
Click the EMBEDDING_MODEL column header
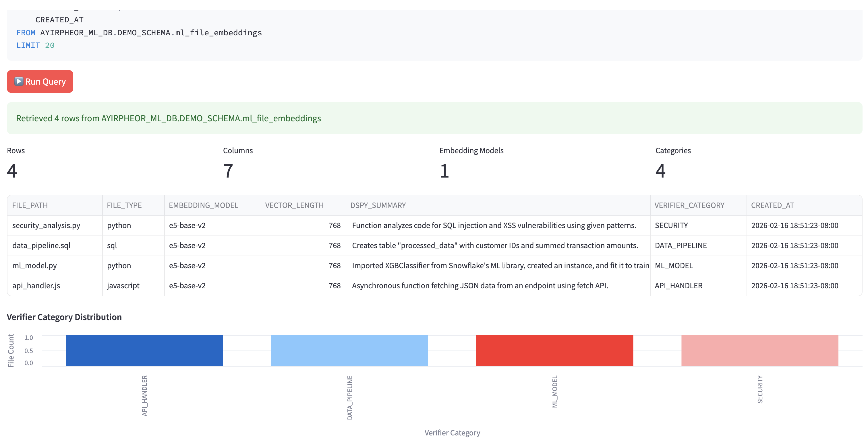pos(204,205)
